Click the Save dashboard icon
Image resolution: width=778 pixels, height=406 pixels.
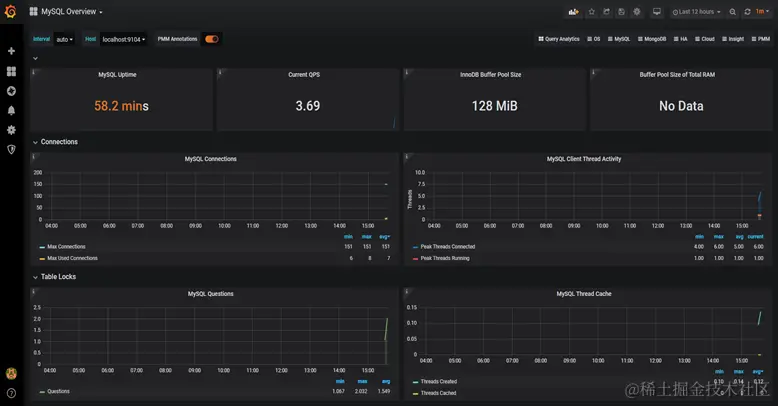621,12
